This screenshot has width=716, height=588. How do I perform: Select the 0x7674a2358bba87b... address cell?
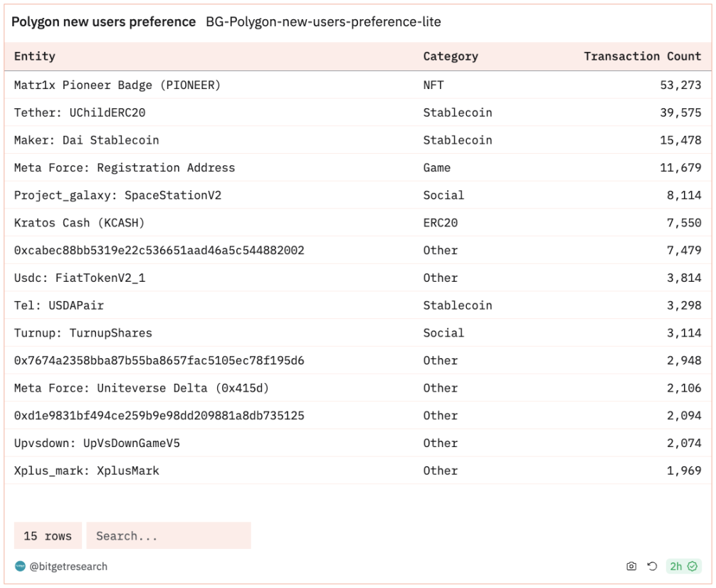click(x=159, y=360)
